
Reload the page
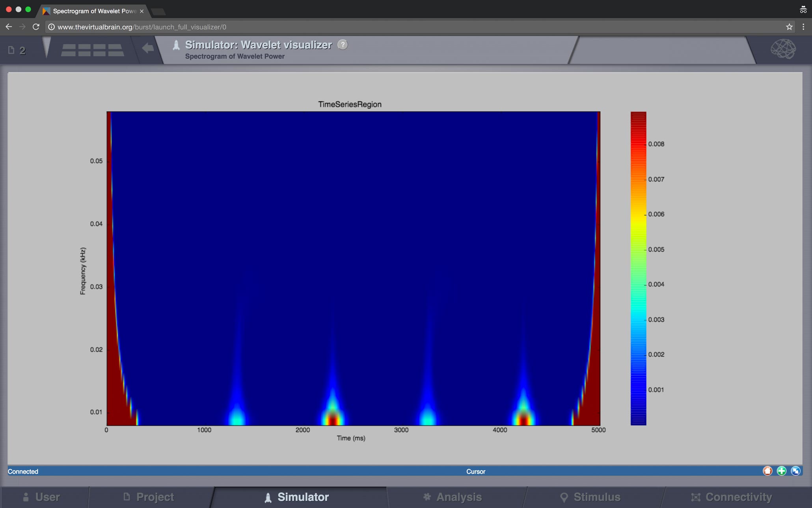pyautogui.click(x=36, y=27)
